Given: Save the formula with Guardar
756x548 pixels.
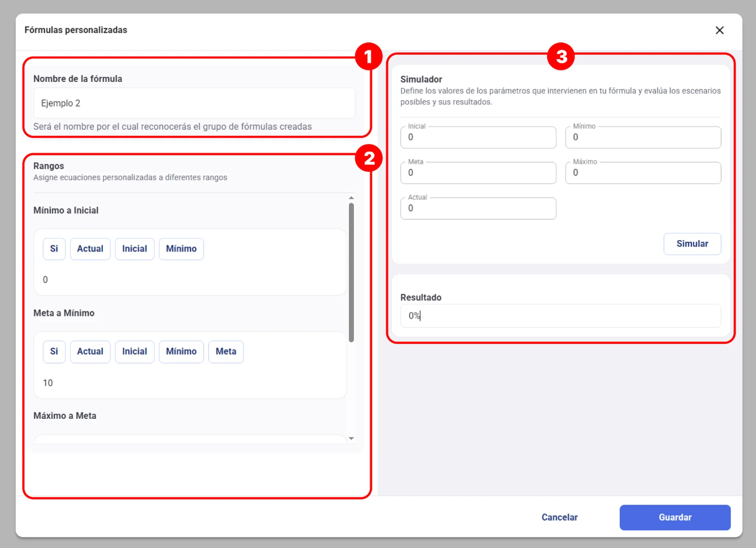Looking at the screenshot, I should tap(675, 517).
